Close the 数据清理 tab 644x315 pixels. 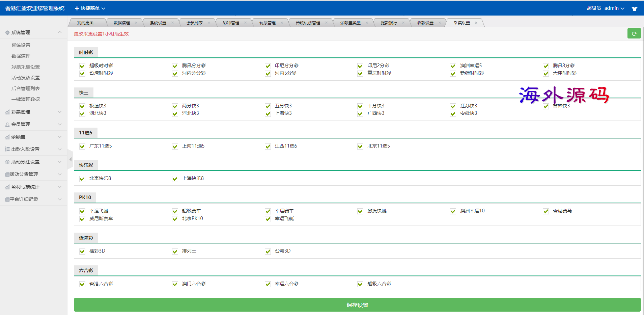pos(136,23)
